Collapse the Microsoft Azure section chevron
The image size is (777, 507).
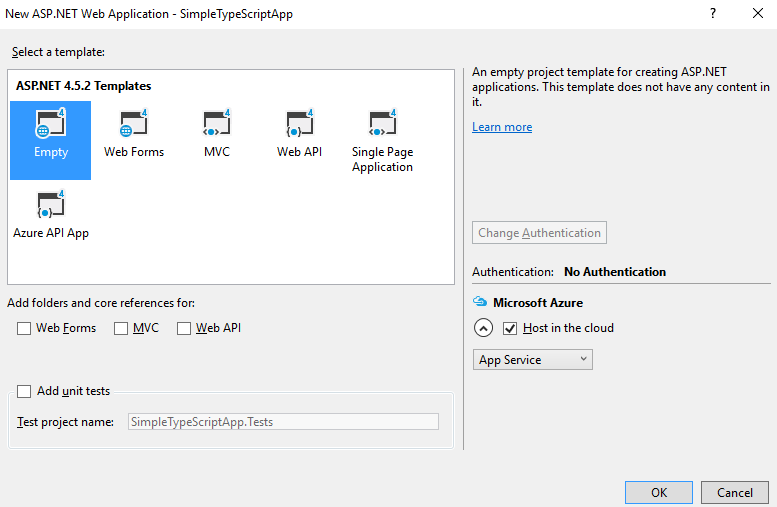[483, 328]
